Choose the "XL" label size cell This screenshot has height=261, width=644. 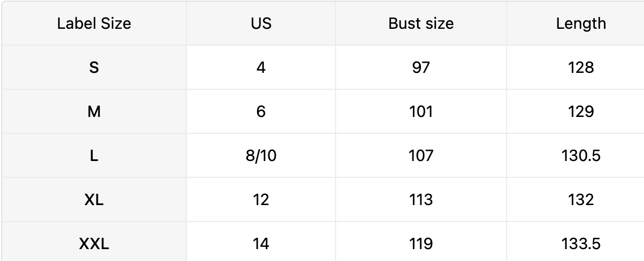94,200
